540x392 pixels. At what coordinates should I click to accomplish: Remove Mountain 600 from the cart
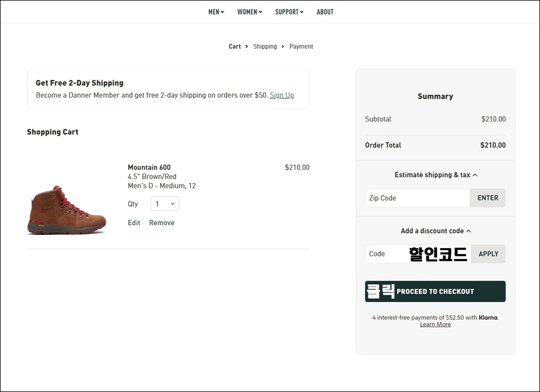pyautogui.click(x=161, y=223)
